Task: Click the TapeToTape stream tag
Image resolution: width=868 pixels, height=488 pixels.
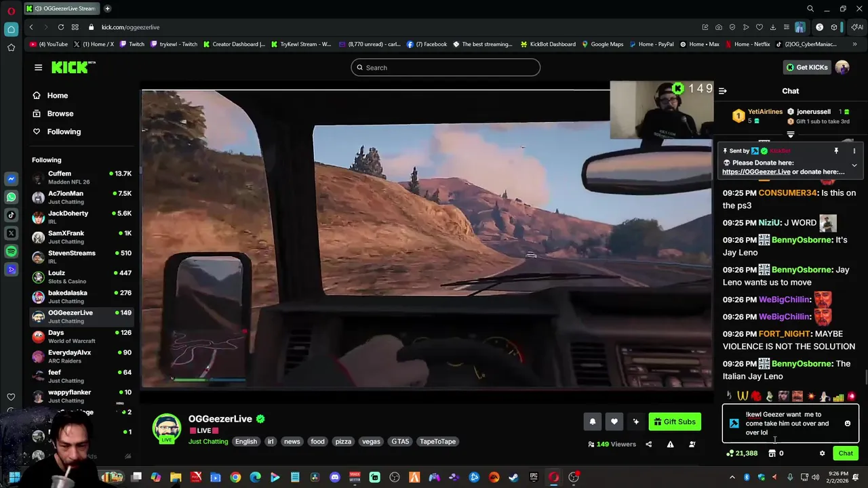Action: point(437,442)
